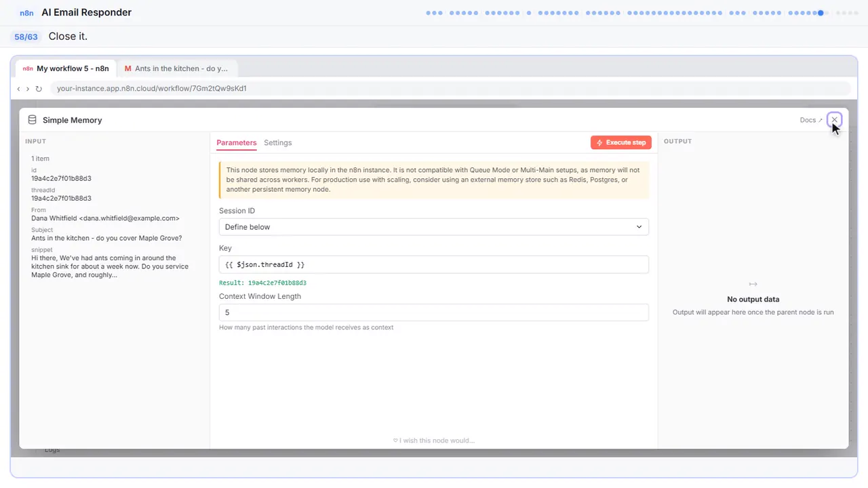Switch to the Settings tab
Screen dimensions: 868x488
point(278,142)
